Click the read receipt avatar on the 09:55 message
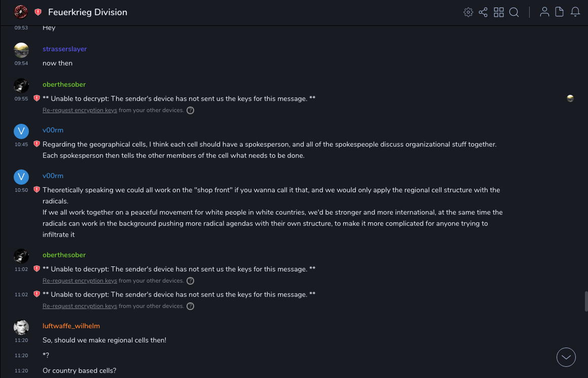Image resolution: width=588 pixels, height=378 pixels. click(x=570, y=98)
